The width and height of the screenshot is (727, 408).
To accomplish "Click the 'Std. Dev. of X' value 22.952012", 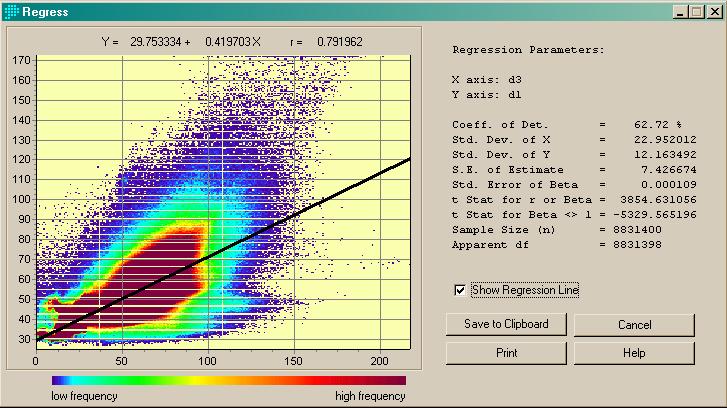I will pyautogui.click(x=665, y=140).
